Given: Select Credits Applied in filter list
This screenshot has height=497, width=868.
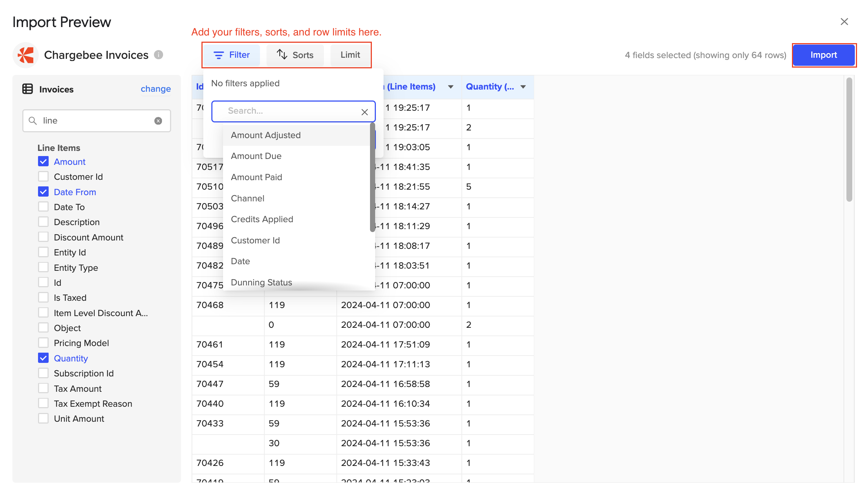Looking at the screenshot, I should coord(297,219).
